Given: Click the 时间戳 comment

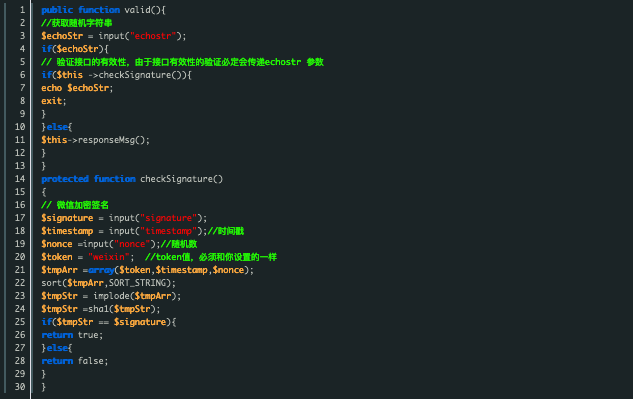Looking at the screenshot, I should coord(226,231).
